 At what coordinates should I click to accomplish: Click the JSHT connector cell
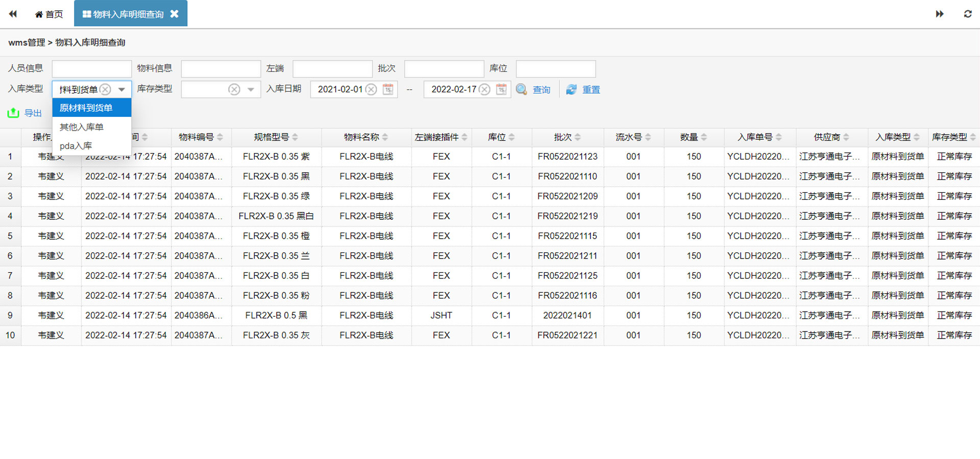(441, 316)
